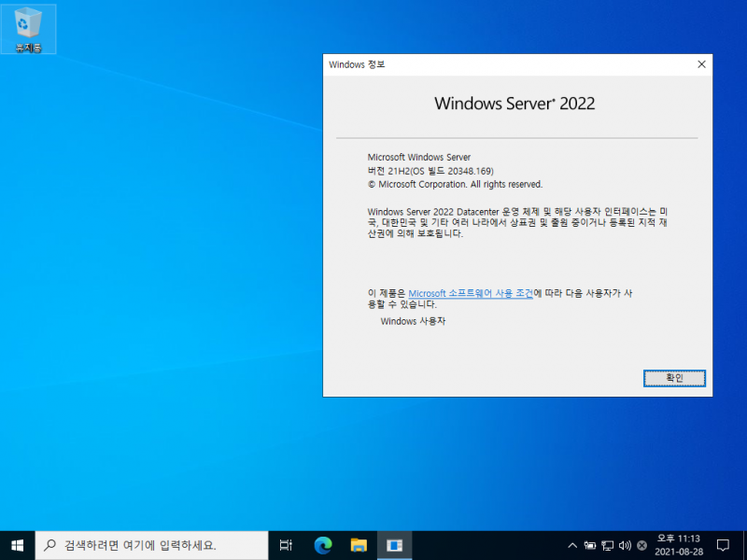This screenshot has width=747, height=560.
Task: Open the Recycle Bin on the desktop
Action: (x=29, y=28)
